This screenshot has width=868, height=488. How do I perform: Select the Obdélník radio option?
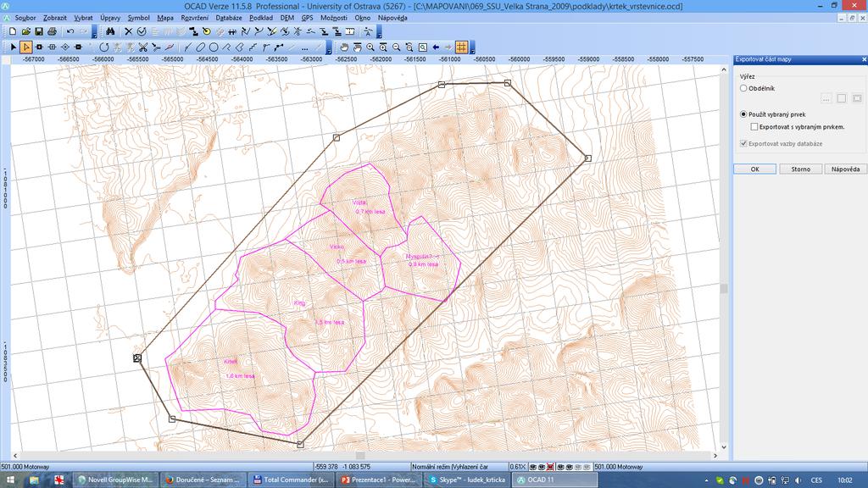tap(743, 88)
